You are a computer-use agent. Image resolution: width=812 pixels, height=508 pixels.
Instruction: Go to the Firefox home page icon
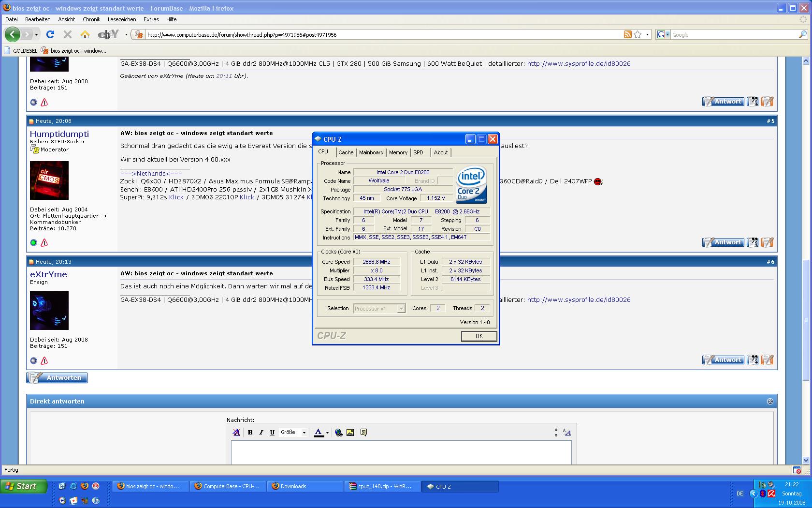85,34
